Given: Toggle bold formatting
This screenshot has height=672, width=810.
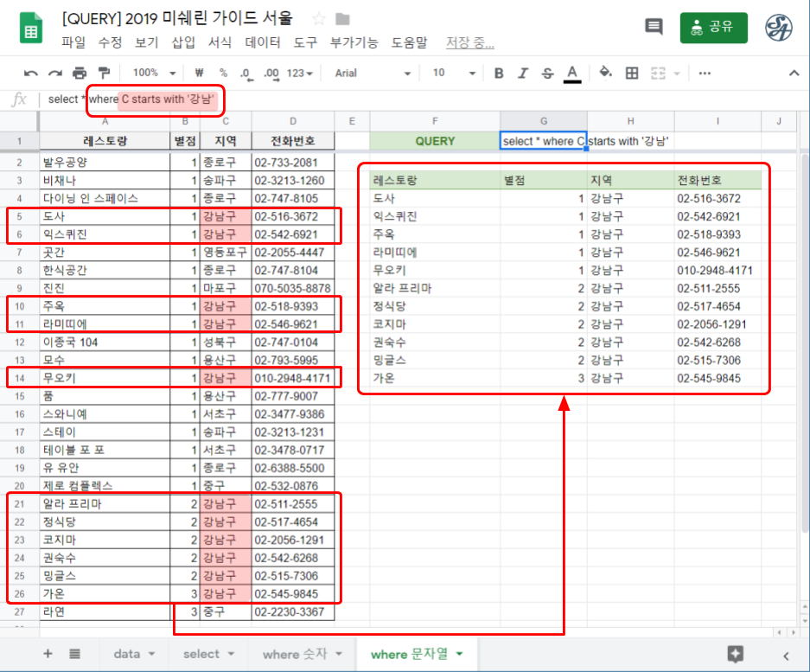Looking at the screenshot, I should [x=499, y=74].
